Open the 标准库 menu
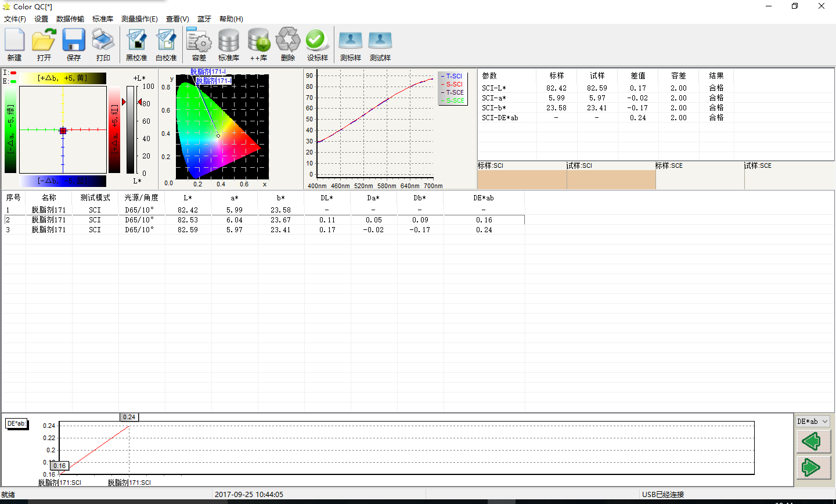The width and height of the screenshot is (836, 504). point(103,19)
